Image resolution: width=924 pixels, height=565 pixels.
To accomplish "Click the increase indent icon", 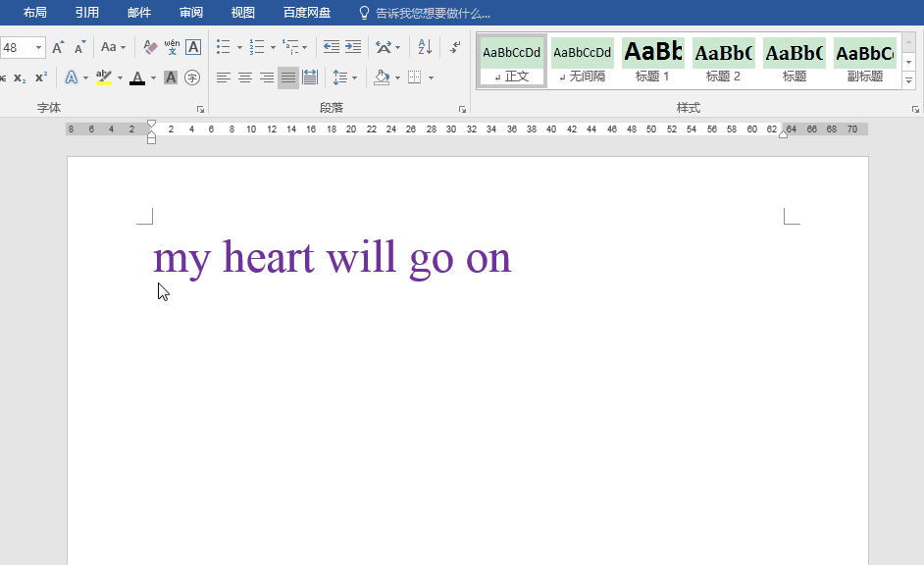I will (353, 47).
